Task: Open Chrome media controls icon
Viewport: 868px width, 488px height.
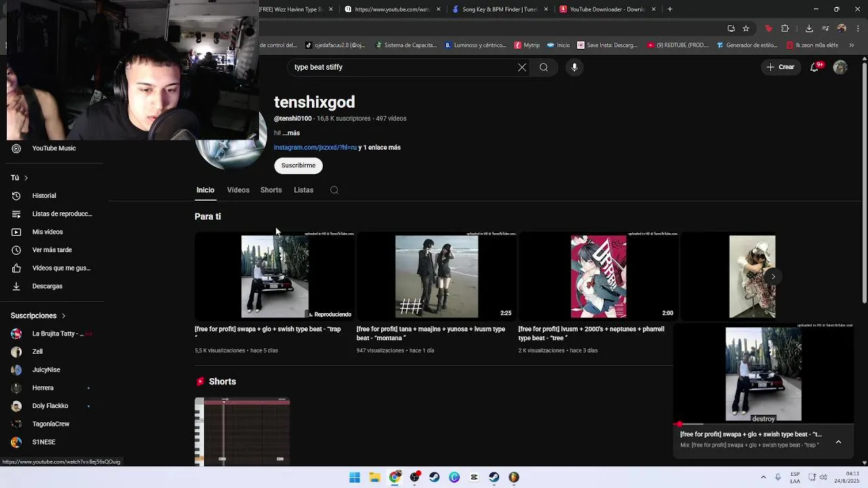Action: point(825,28)
